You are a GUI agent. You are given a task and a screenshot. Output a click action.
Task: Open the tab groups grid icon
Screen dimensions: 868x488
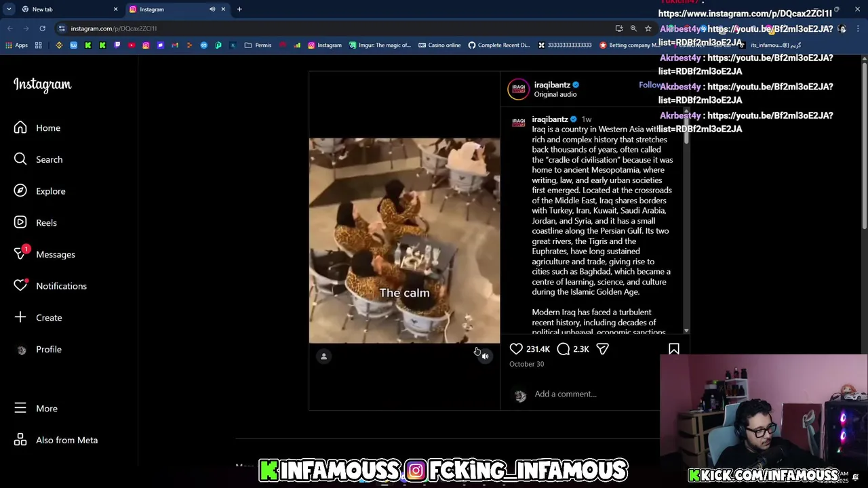click(x=39, y=45)
